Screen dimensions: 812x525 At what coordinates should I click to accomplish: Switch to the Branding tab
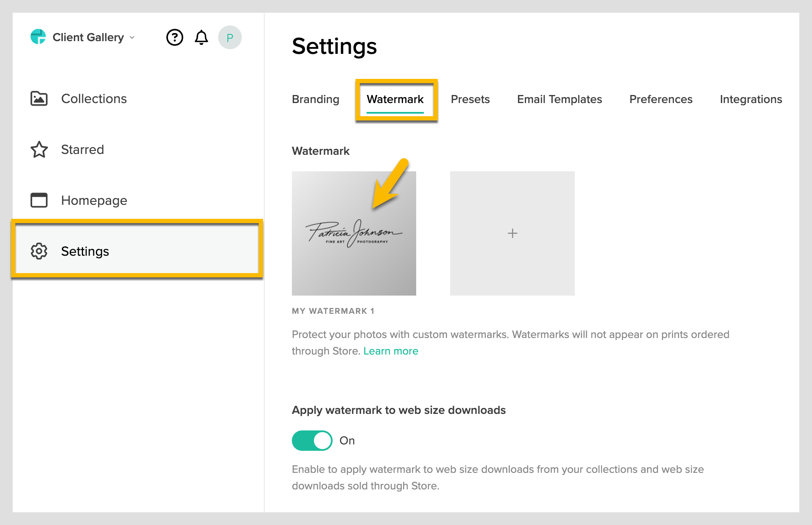(315, 99)
